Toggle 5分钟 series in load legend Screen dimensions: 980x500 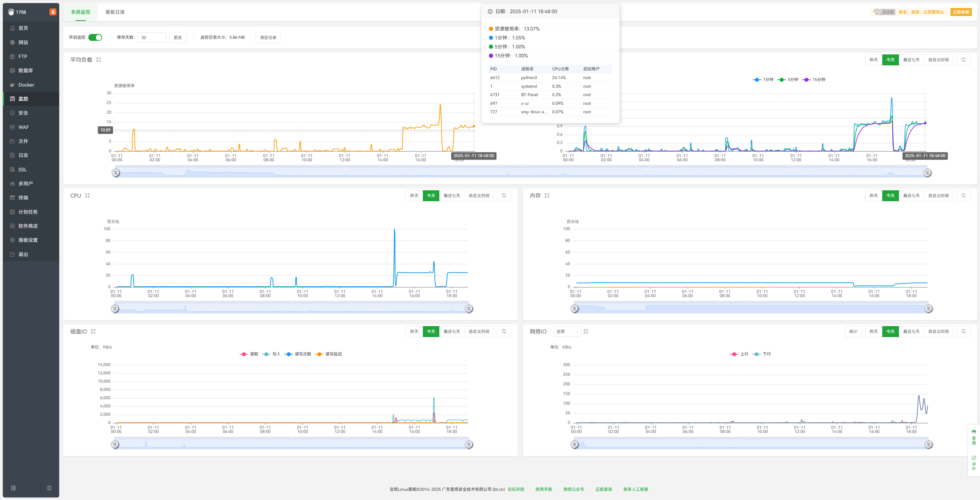tap(788, 80)
